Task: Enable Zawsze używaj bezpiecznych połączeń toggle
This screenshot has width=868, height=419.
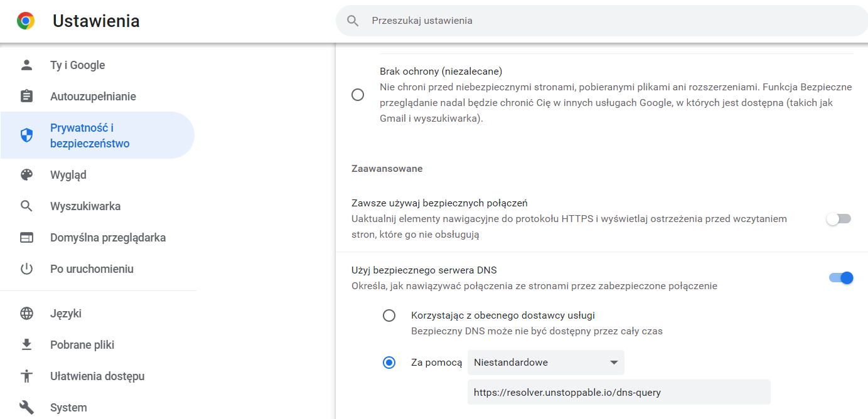Action: click(x=839, y=219)
